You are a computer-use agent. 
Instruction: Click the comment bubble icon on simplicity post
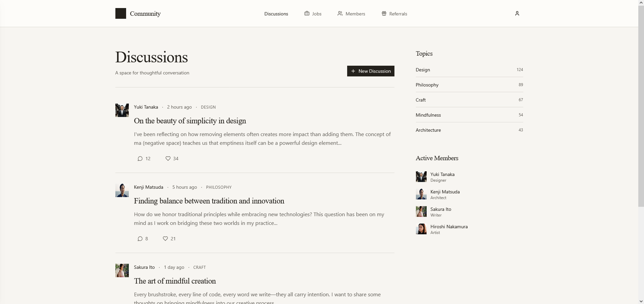pyautogui.click(x=141, y=159)
